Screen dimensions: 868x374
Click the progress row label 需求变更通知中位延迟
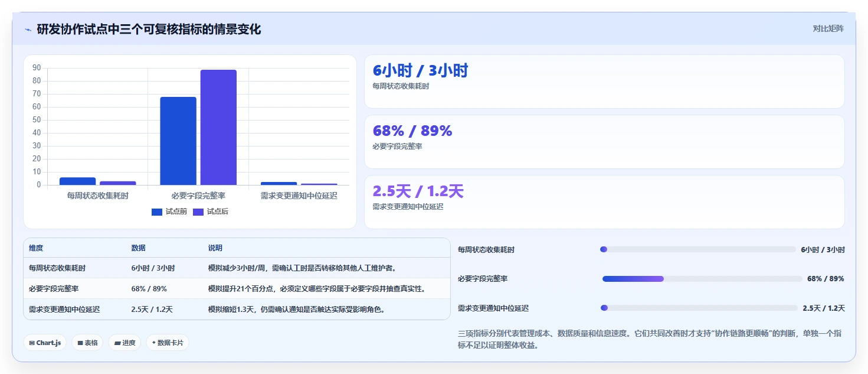pyautogui.click(x=493, y=308)
